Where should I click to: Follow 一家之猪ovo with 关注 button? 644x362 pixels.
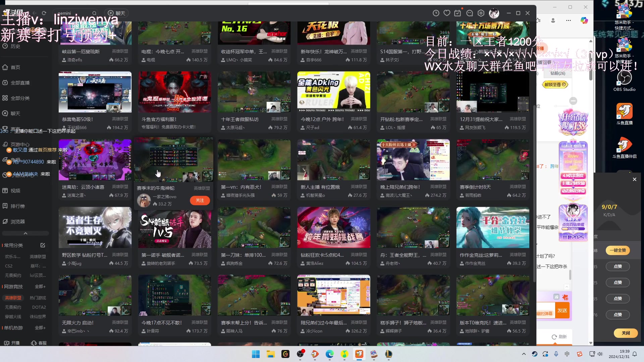click(x=200, y=200)
